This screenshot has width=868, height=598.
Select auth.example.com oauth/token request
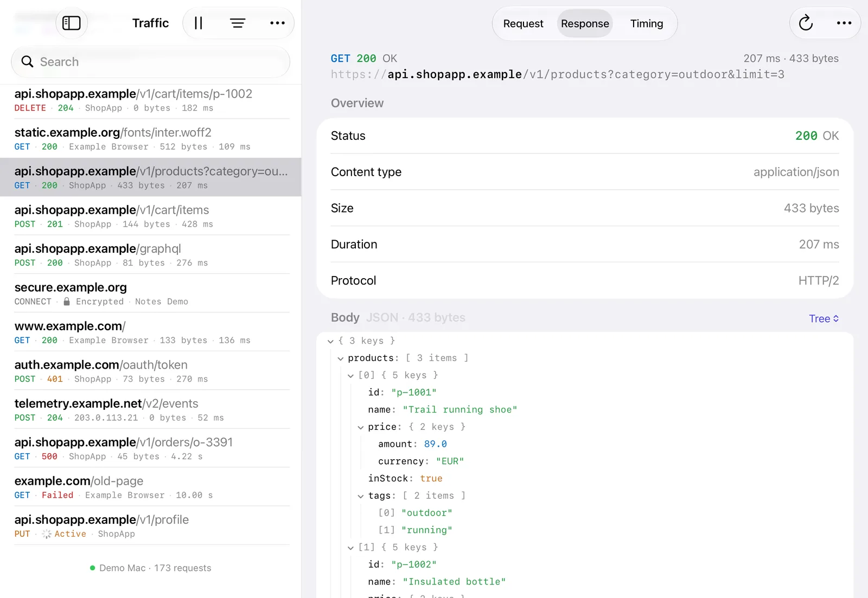151,371
